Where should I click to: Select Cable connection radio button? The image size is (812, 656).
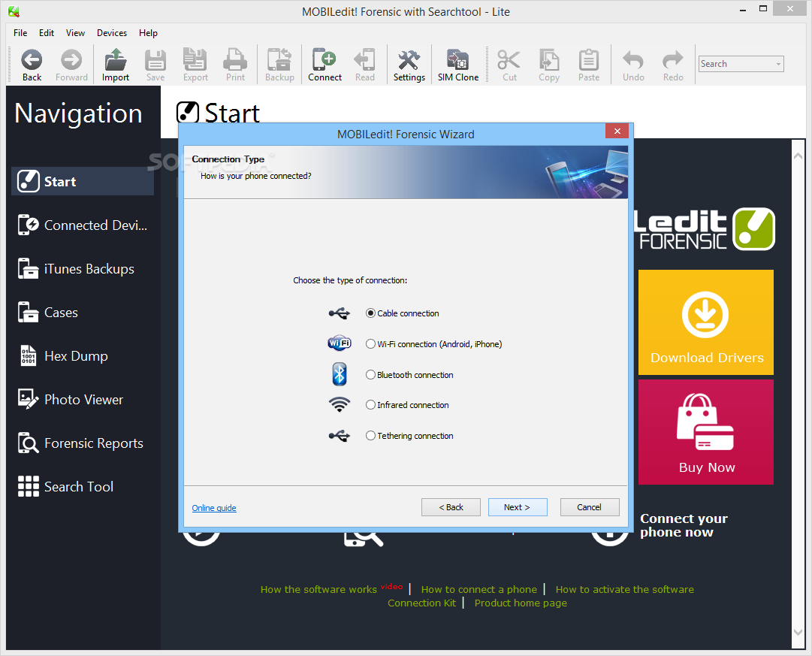point(370,313)
